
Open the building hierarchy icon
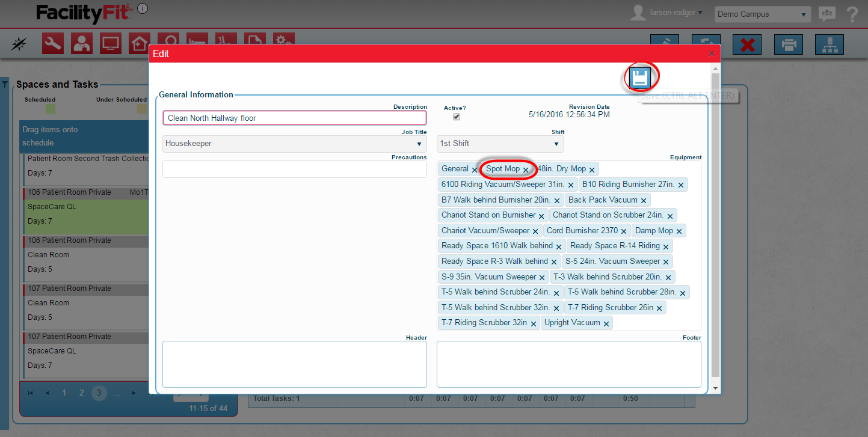[x=829, y=44]
